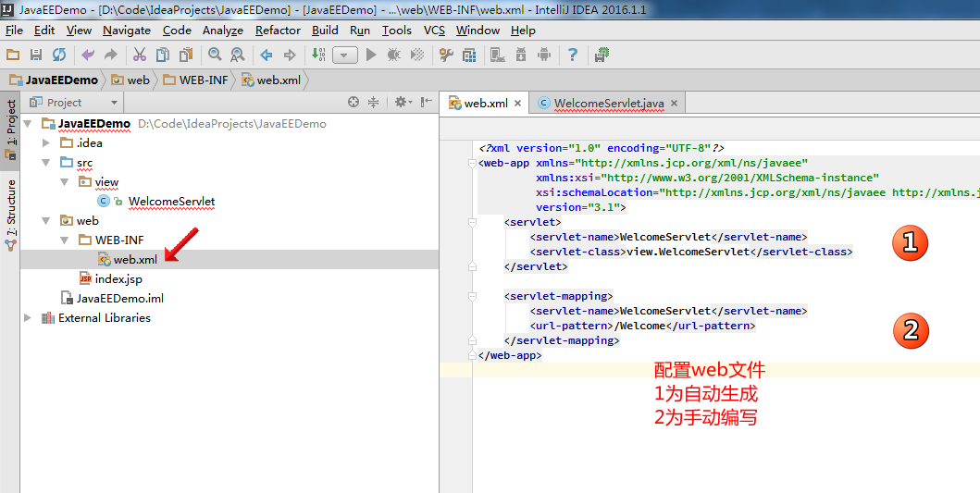Toggle the 1: Project tool window
This screenshot has height=493, width=980.
point(10,129)
